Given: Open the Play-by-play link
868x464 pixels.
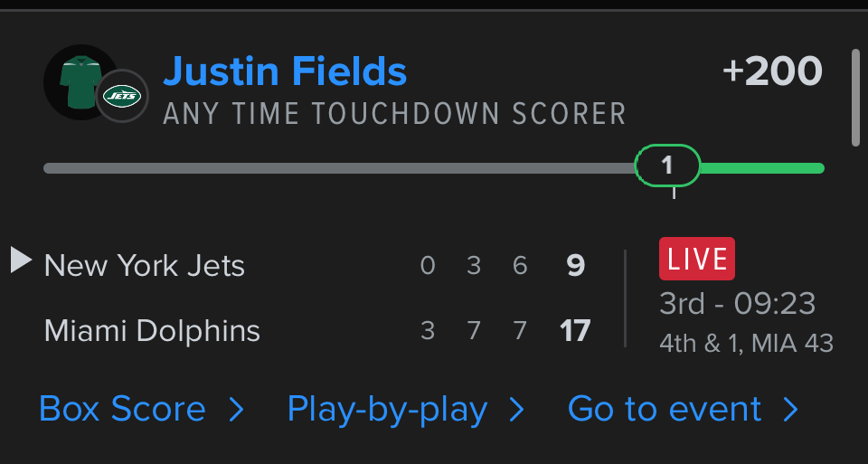Looking at the screenshot, I should point(387,409).
